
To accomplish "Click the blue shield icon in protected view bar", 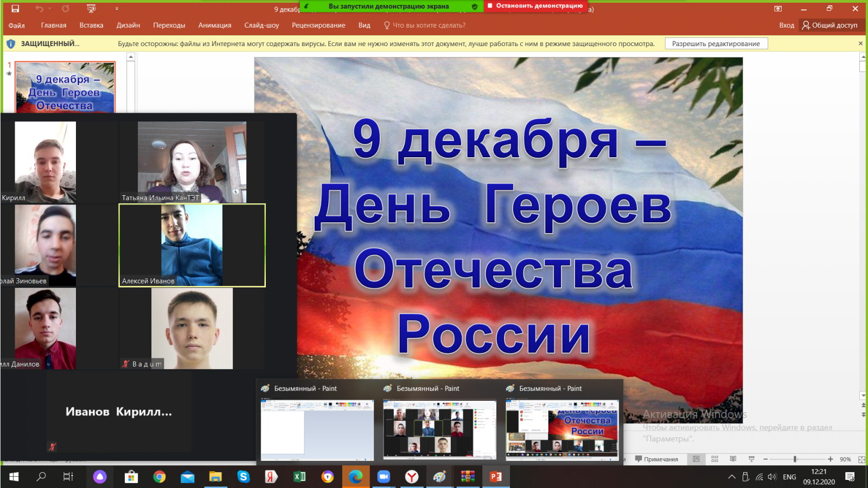I will (x=10, y=44).
